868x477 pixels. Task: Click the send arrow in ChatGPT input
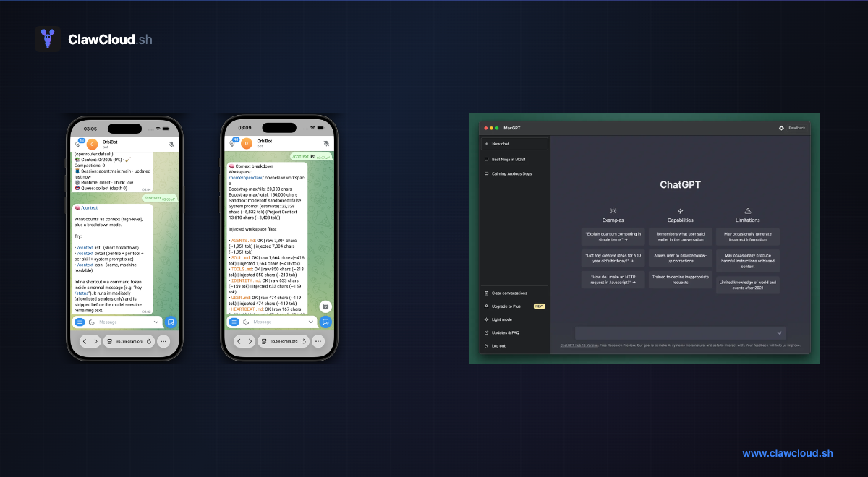click(779, 333)
